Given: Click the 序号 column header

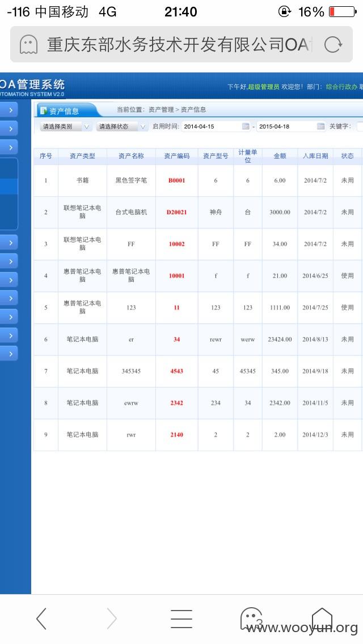Looking at the screenshot, I should coord(45,156).
